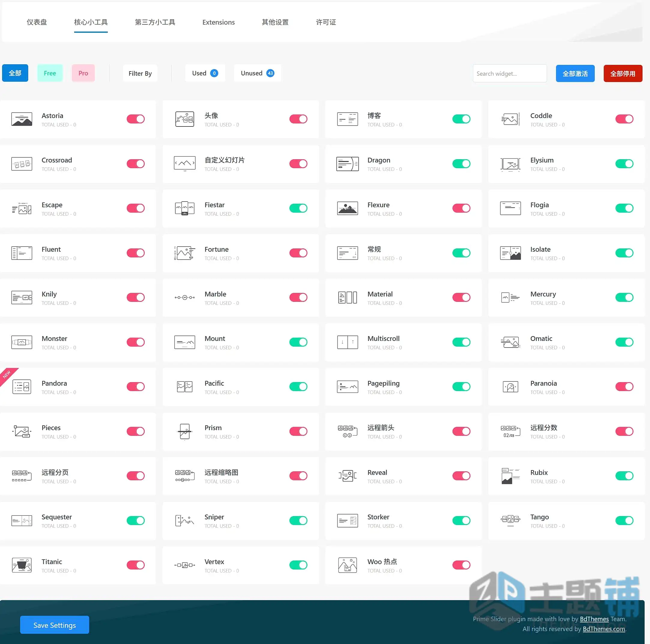650x644 pixels.
Task: Click the Crossroad widget icon
Action: click(x=22, y=164)
